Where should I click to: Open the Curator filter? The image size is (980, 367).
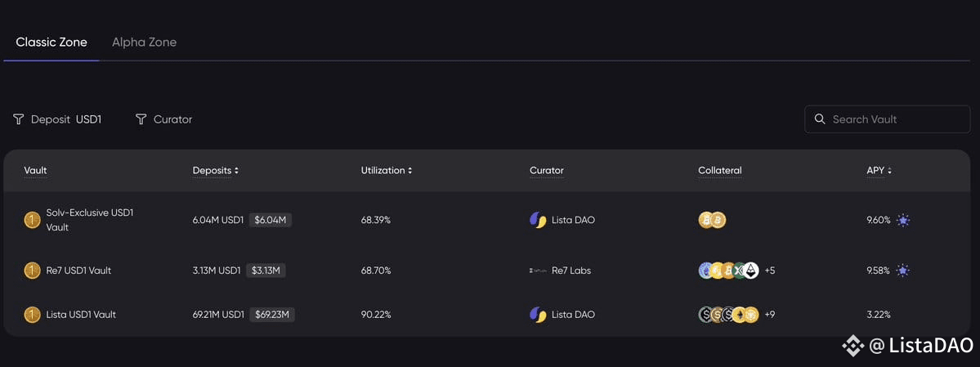pos(163,119)
